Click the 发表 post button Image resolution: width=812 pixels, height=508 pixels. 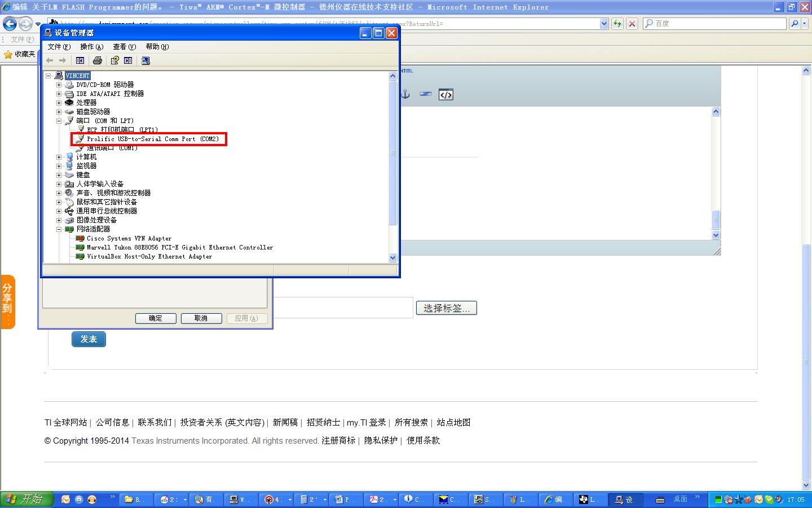point(89,339)
